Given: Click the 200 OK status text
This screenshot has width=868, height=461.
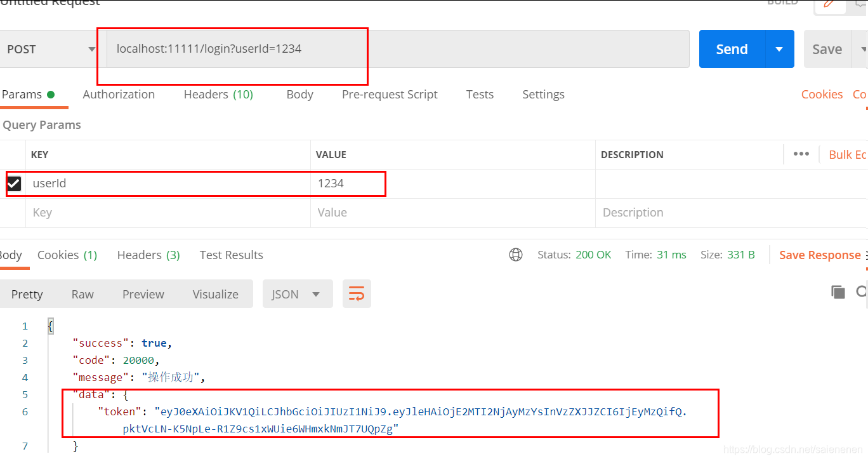Looking at the screenshot, I should coord(593,255).
